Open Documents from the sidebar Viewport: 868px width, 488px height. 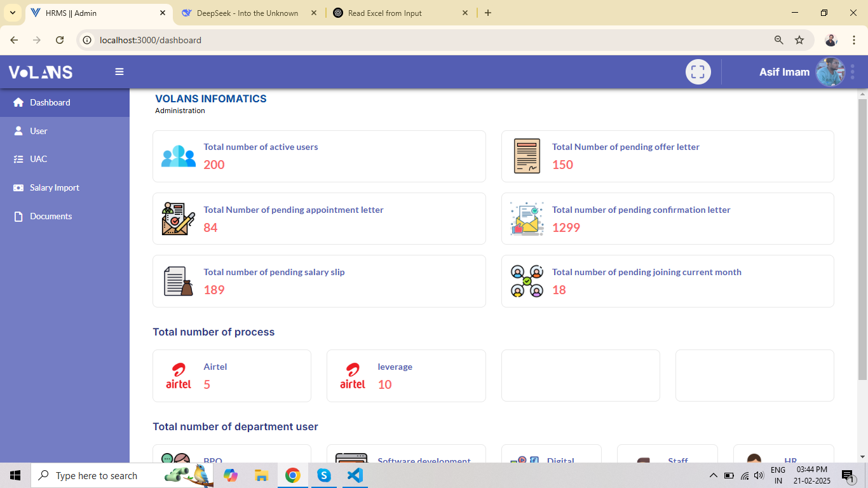tap(50, 216)
